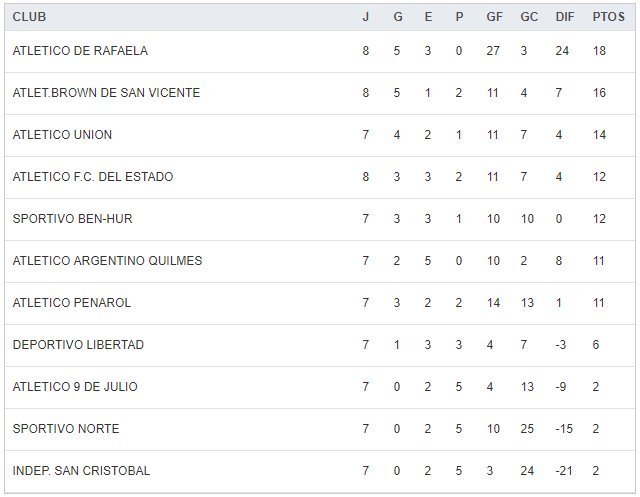The width and height of the screenshot is (640, 497).
Task: Select ATLETICO ARGENTINO QUILMES club name
Action: coord(107,261)
